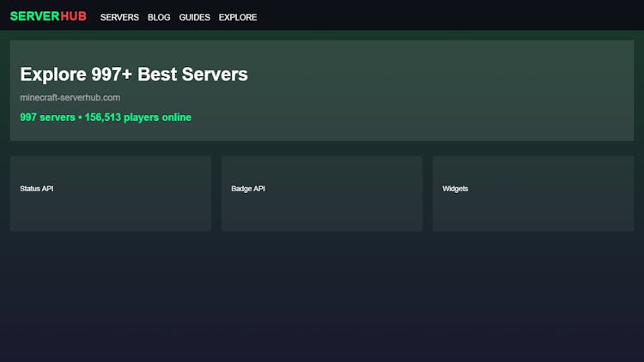Click the green SERVER part of logo
This screenshot has height=362, width=644.
(x=34, y=16)
